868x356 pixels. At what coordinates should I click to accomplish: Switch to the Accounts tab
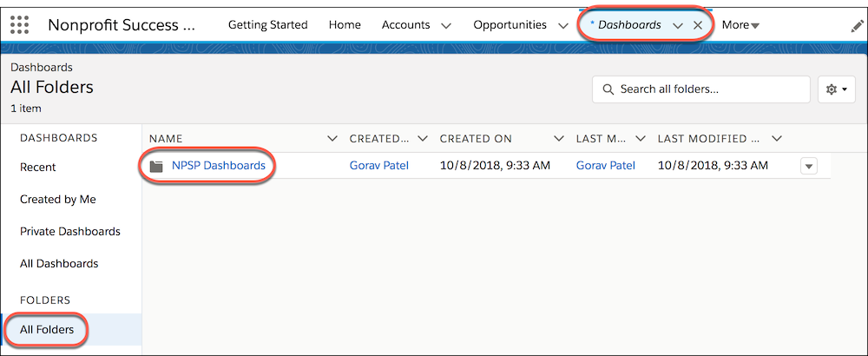coord(405,25)
